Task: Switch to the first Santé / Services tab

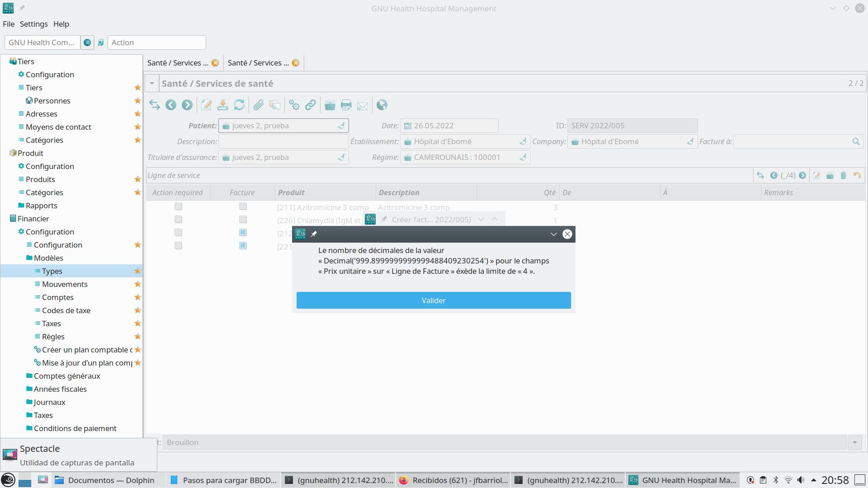Action: point(178,63)
